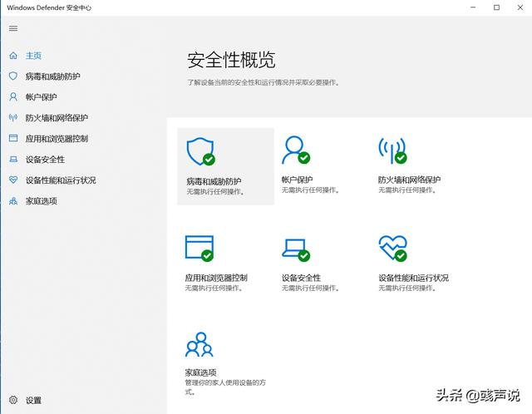
Task: Select 防火墙和网络保护 in the sidebar
Action: [x=57, y=118]
